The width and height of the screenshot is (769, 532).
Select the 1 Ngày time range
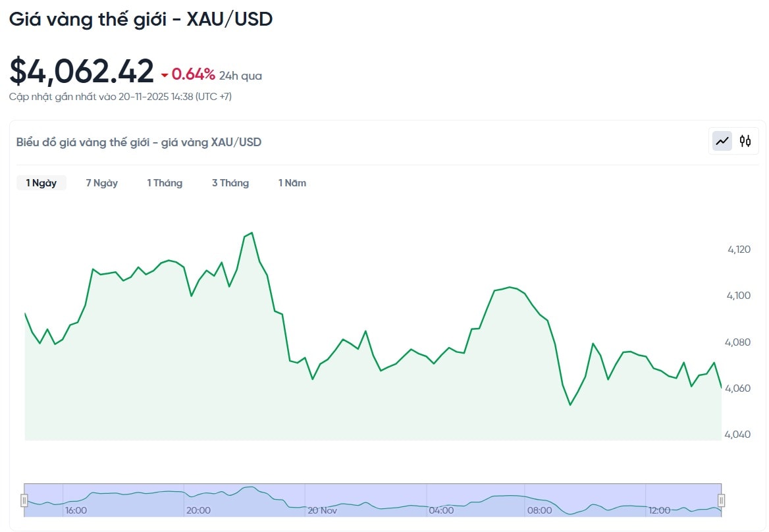[41, 183]
